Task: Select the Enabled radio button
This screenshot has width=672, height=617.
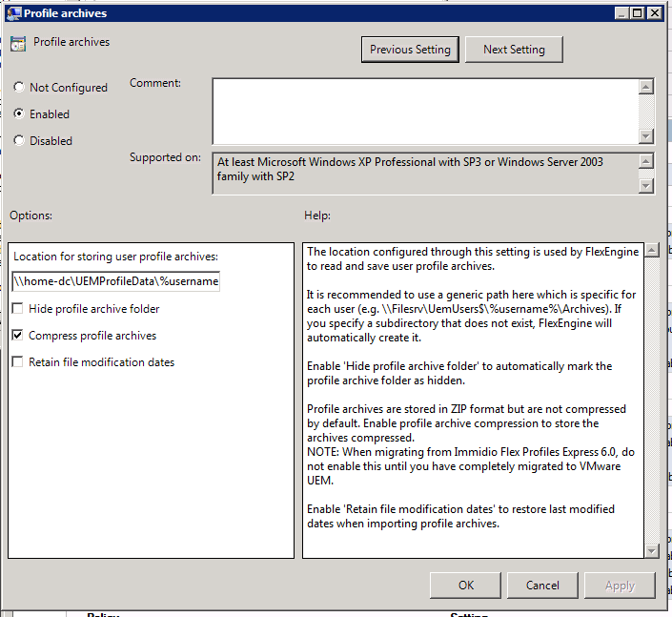Action: click(x=19, y=114)
